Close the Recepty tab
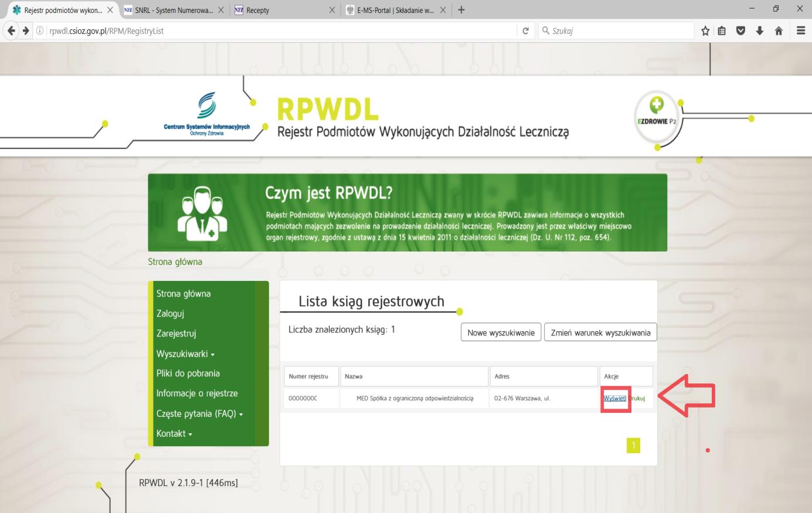The width and height of the screenshot is (812, 513). (332, 10)
